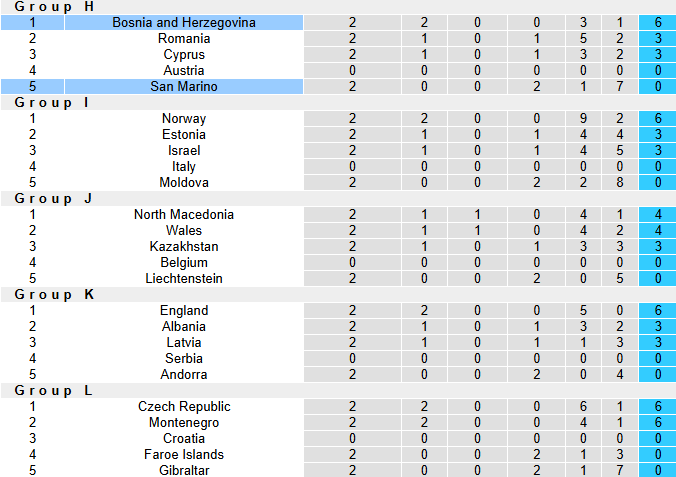This screenshot has width=676, height=477.
Task: Click the Bosnia and Herzegovina team row
Action: [184, 22]
